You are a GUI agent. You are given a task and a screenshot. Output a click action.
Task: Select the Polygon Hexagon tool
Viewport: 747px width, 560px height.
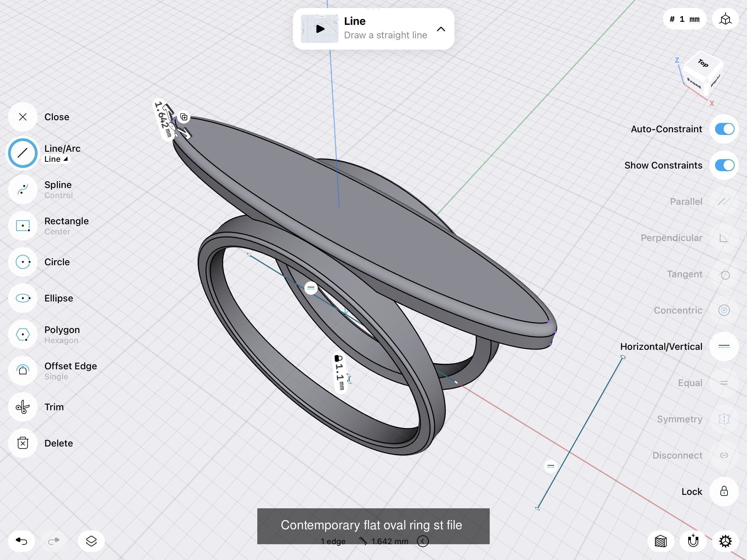pyautogui.click(x=23, y=334)
